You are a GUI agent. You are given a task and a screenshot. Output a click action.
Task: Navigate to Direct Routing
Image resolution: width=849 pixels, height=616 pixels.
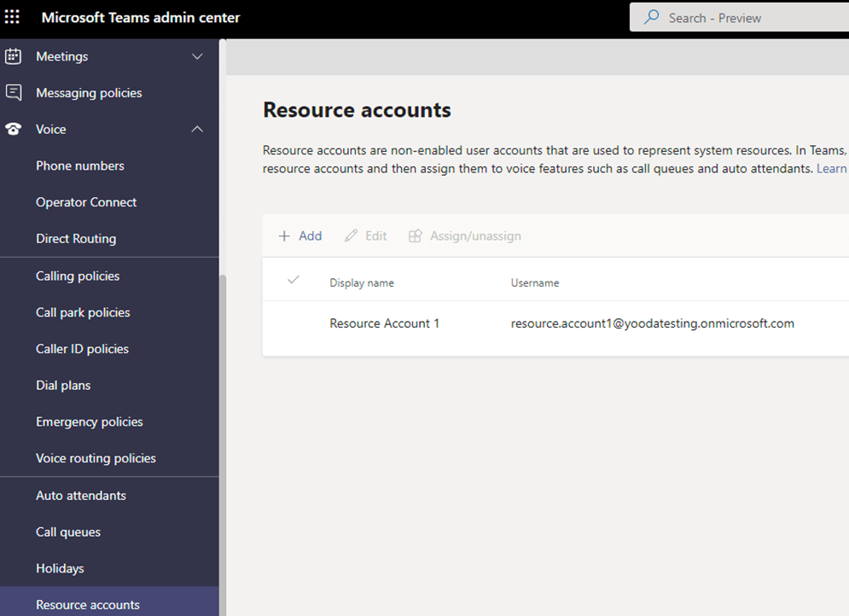point(76,239)
